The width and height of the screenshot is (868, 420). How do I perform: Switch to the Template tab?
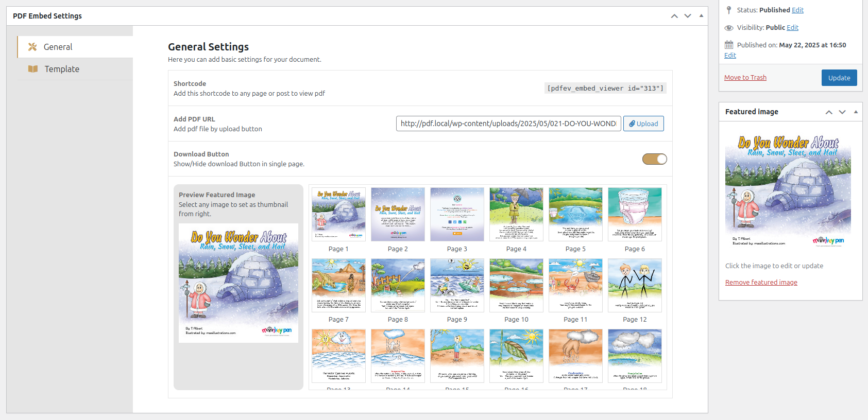[75, 69]
